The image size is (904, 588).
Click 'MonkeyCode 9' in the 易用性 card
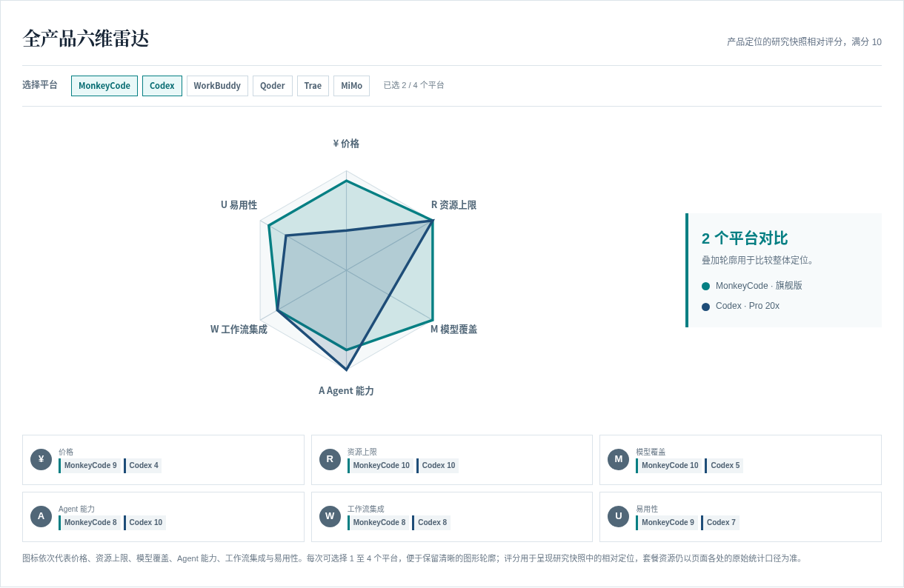pos(667,523)
